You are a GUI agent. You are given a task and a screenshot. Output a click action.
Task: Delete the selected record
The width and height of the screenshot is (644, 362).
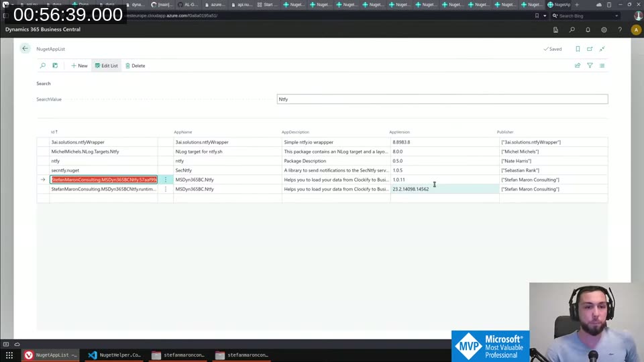[x=135, y=66]
